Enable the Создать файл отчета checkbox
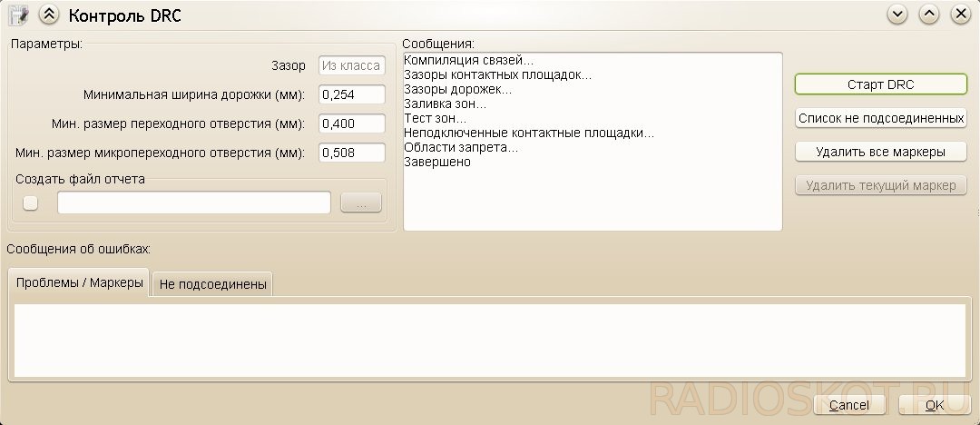980x425 pixels. (30, 203)
